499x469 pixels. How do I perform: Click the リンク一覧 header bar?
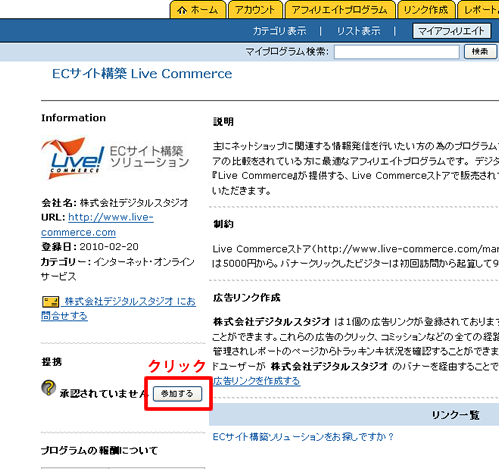354,414
